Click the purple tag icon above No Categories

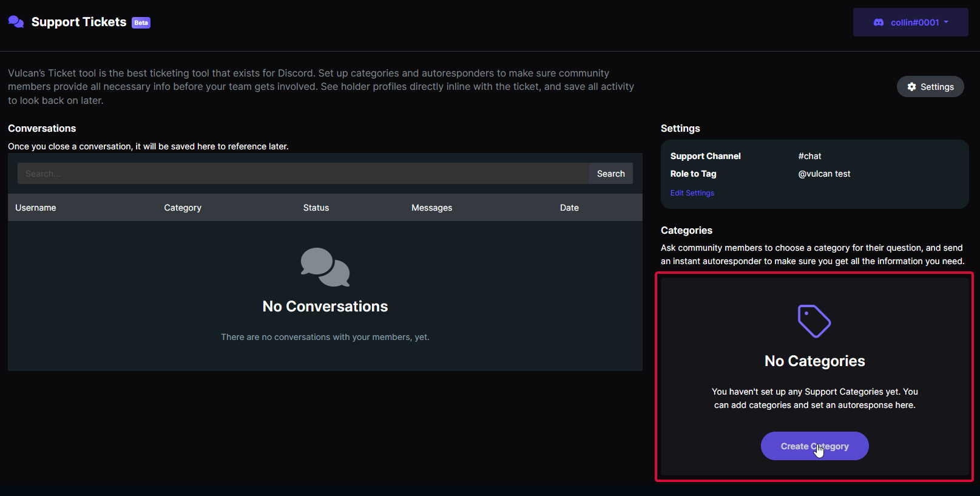coord(814,321)
